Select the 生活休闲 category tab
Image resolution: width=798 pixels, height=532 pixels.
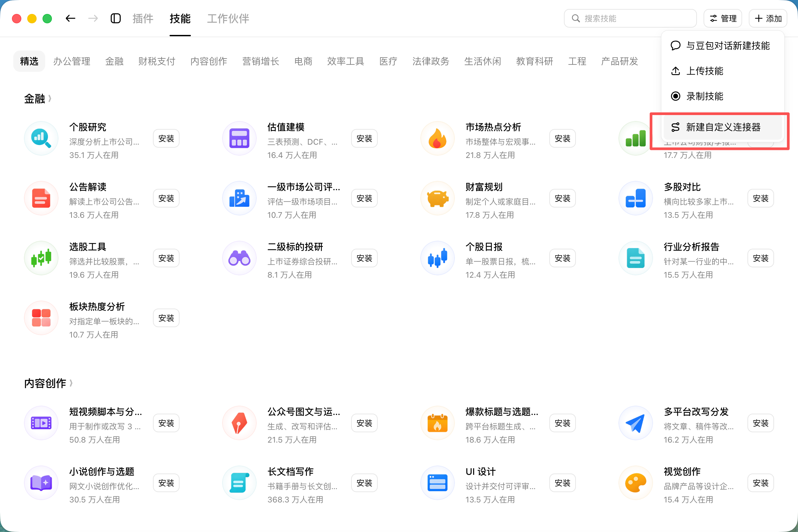482,61
